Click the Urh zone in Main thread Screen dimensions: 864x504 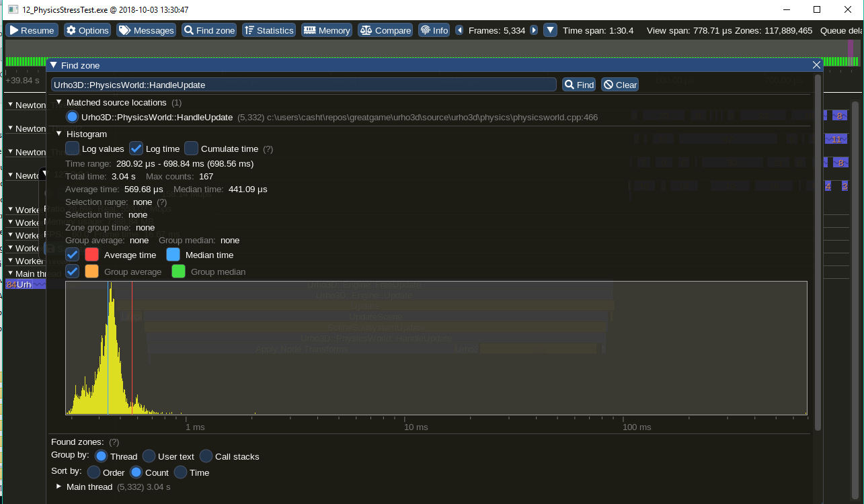(x=24, y=285)
